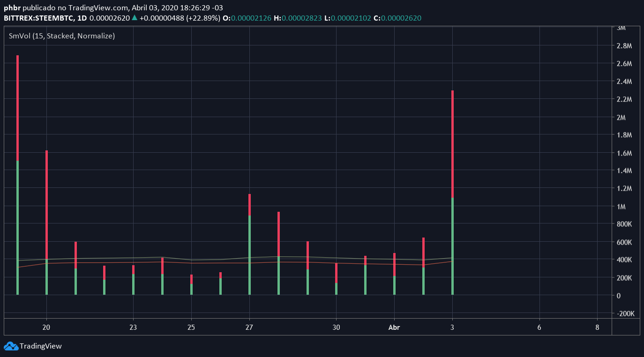
Task: Click the date label 20 on time axis
Action: click(46, 327)
